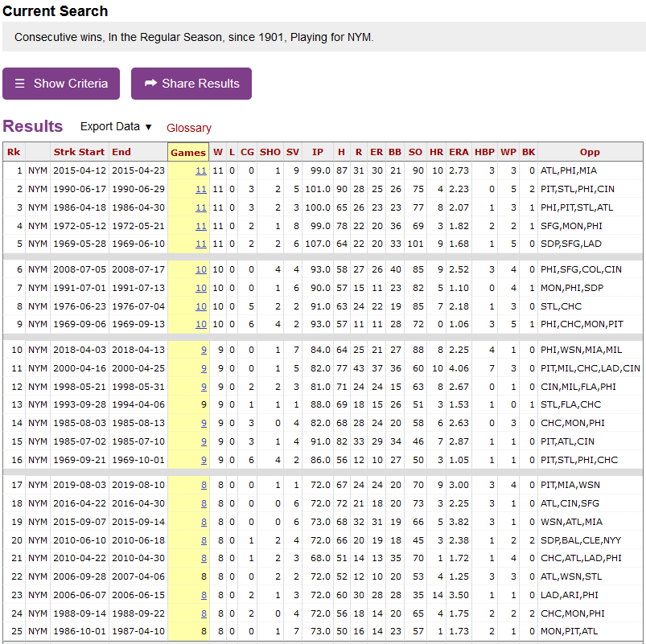Open 9-game link for 1985-07-02 streak
Screen dimensions: 646x644
click(x=204, y=441)
